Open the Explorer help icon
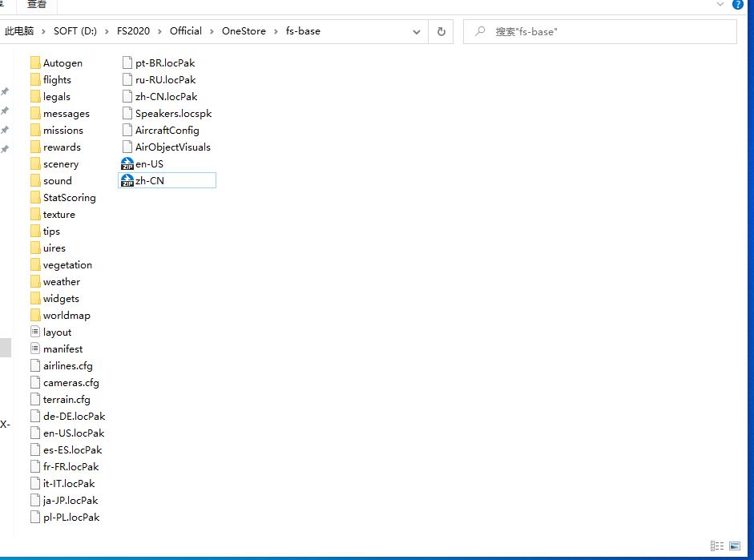This screenshot has height=560, width=754. click(738, 5)
